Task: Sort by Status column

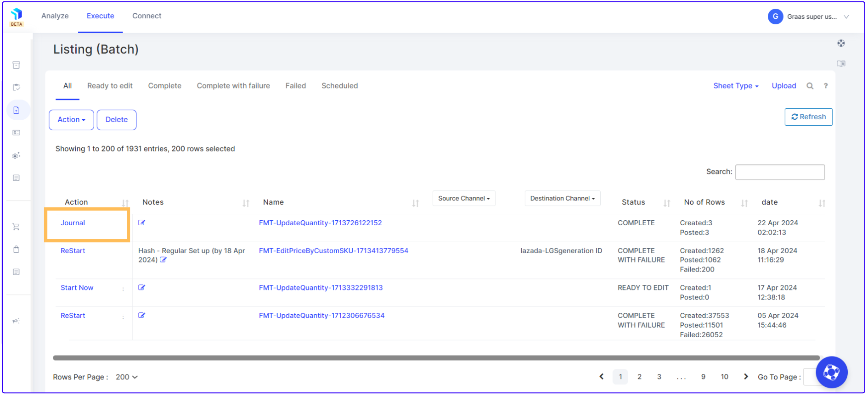Action: tap(666, 203)
